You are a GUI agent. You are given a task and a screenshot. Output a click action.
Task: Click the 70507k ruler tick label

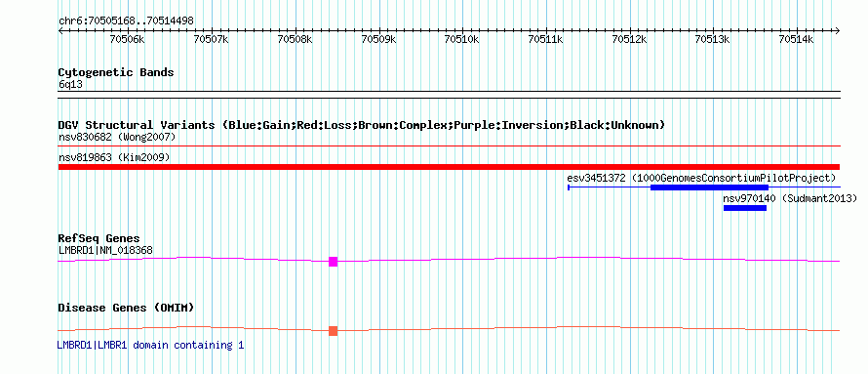pos(211,39)
